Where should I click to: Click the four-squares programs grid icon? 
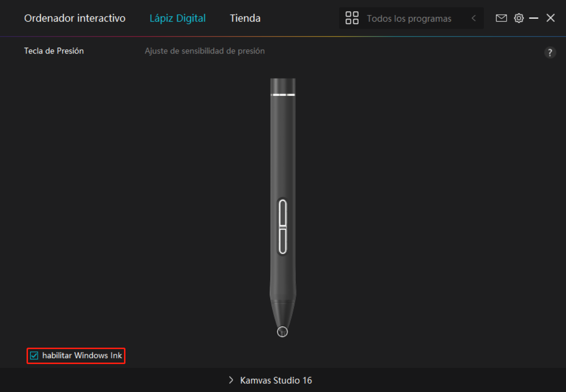(x=352, y=18)
